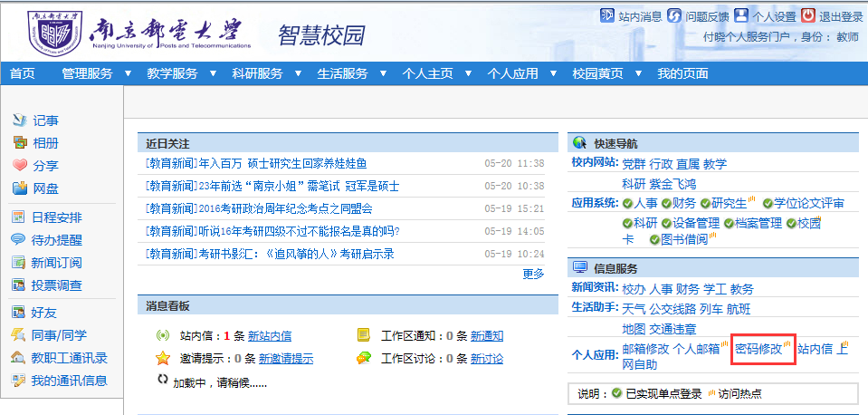Expand the 管理服务 dropdown arrow
868x415 pixels.
128,73
